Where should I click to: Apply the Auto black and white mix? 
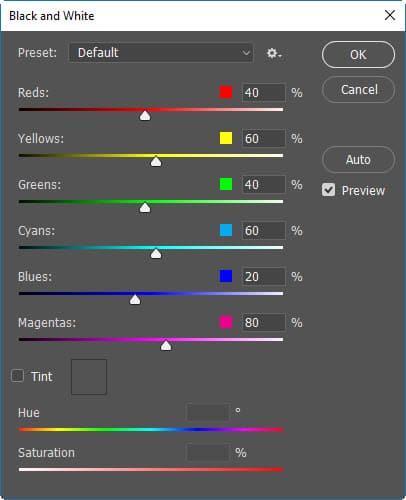pyautogui.click(x=358, y=159)
